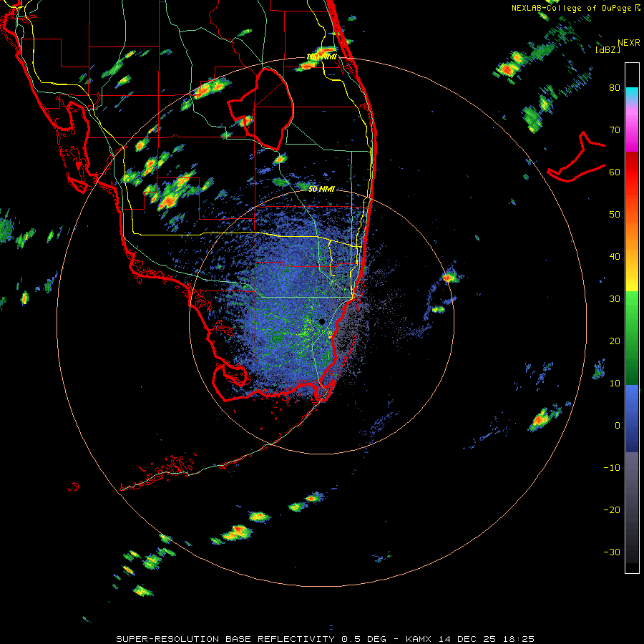Select the 30 dBZ scale label
The width and height of the screenshot is (644, 644).
(615, 298)
